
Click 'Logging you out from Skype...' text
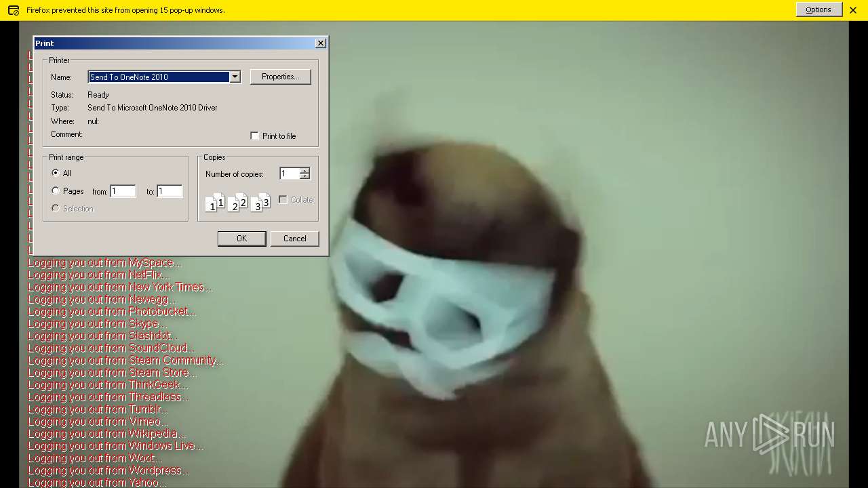[x=98, y=324]
